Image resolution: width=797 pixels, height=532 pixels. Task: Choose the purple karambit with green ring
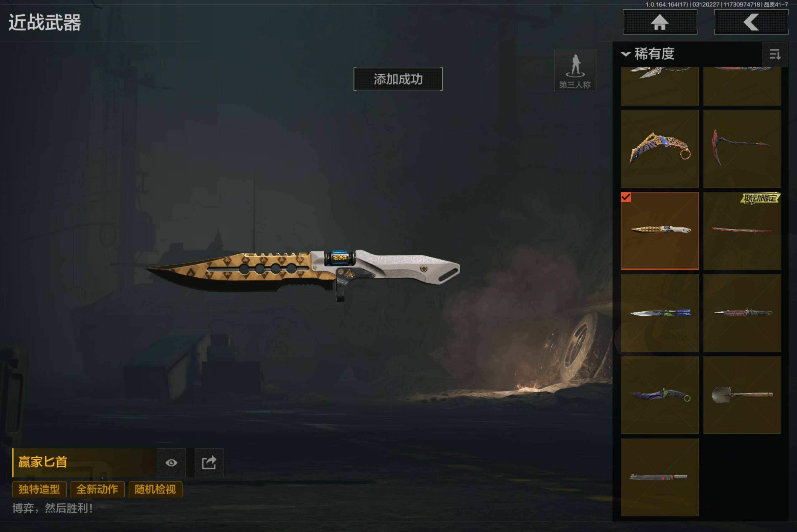(660, 395)
